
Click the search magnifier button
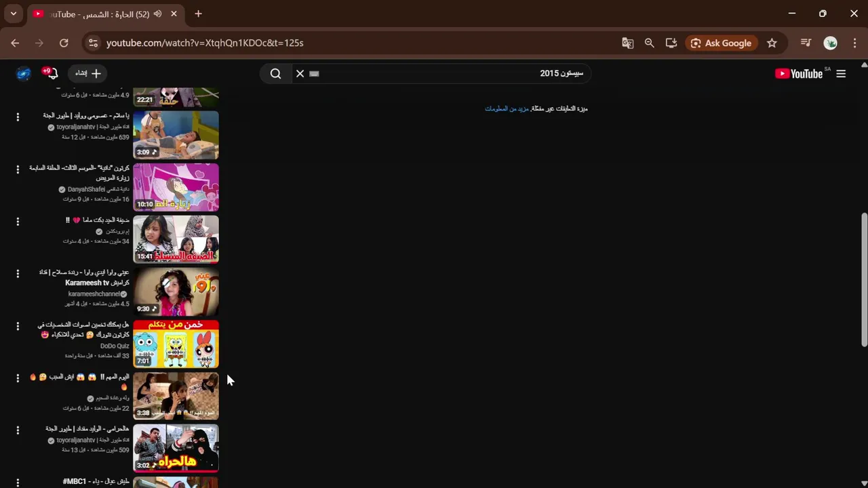(x=275, y=74)
